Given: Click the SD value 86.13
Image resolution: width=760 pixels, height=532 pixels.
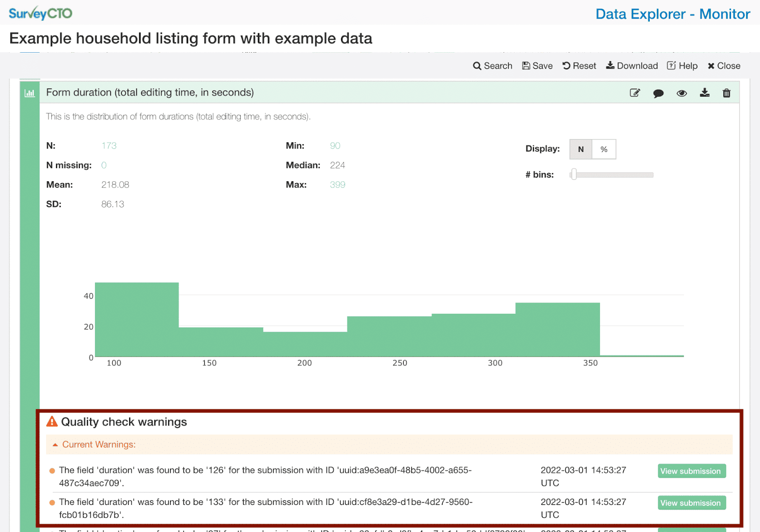Looking at the screenshot, I should coord(113,204).
